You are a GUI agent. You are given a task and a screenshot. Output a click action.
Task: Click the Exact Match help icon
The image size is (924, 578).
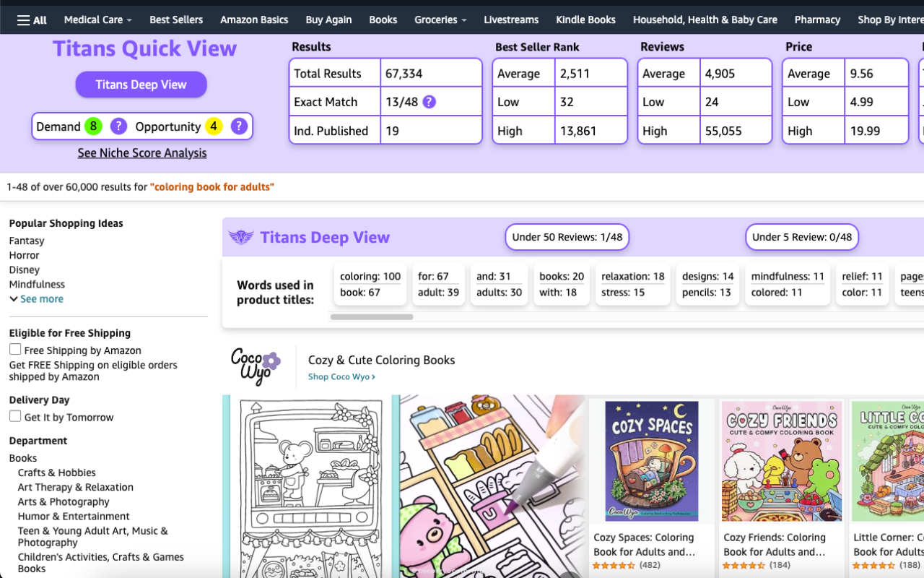pos(429,102)
